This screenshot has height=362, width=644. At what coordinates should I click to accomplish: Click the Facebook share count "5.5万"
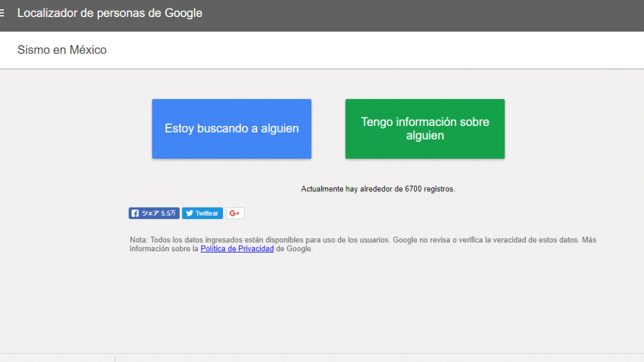coord(168,213)
